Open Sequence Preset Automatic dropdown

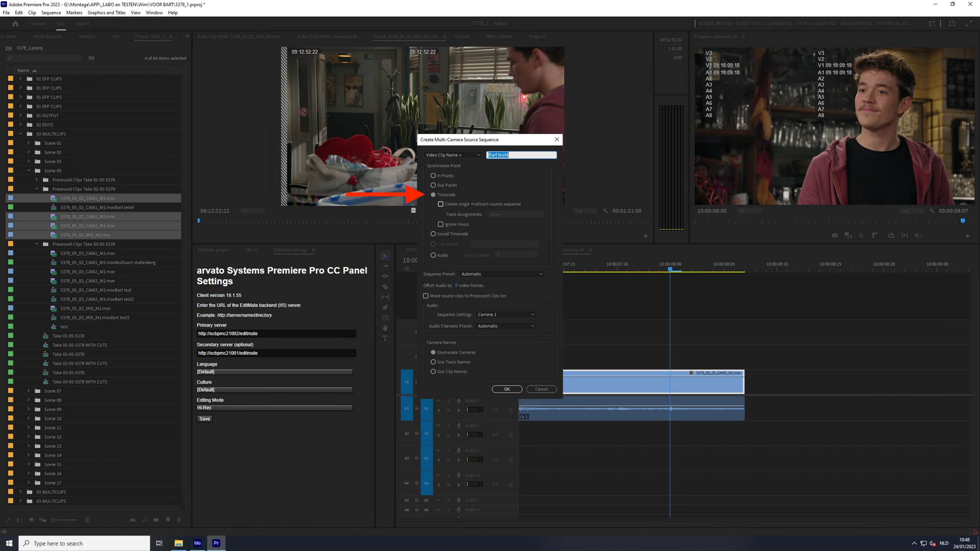coord(501,274)
